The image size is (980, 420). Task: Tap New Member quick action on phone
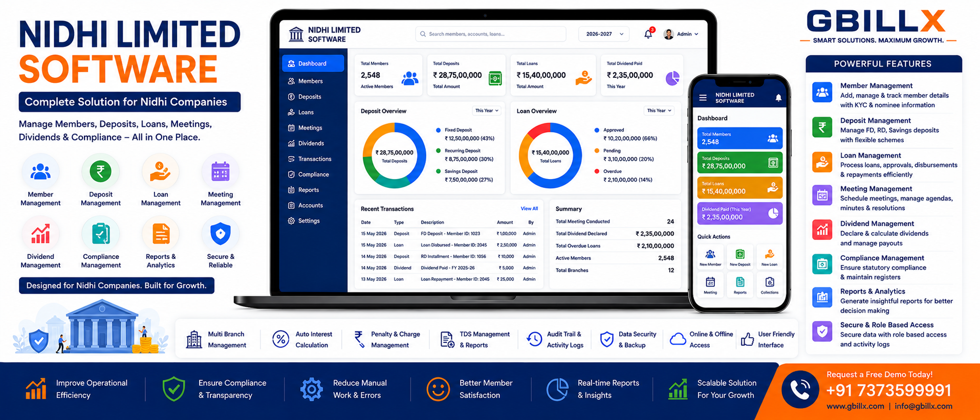[710, 257]
